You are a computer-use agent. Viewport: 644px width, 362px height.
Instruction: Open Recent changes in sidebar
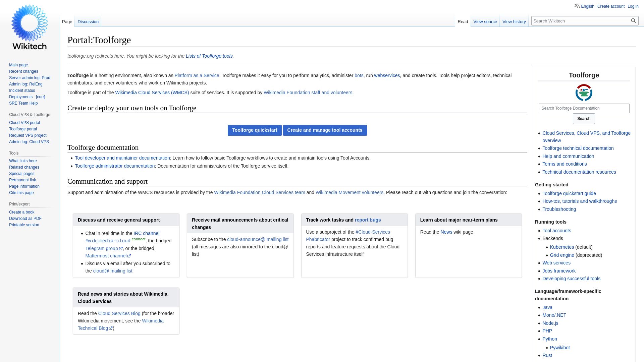coord(23,71)
